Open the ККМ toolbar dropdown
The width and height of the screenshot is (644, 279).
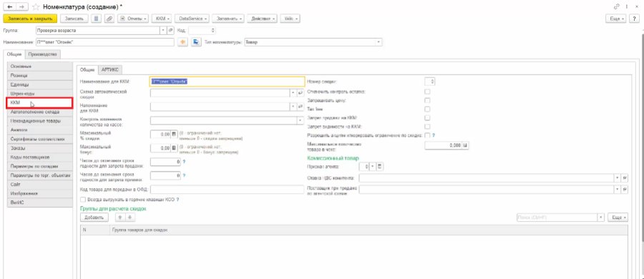[162, 19]
